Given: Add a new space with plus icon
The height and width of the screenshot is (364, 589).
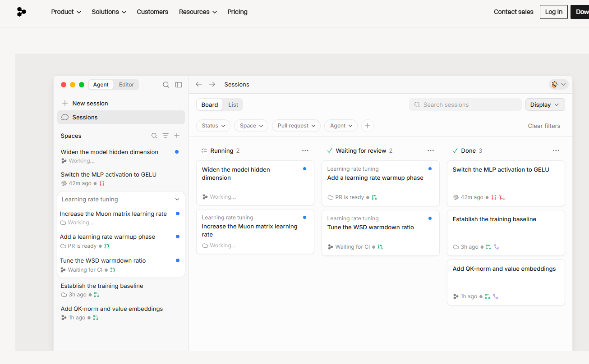Looking at the screenshot, I should pos(177,136).
